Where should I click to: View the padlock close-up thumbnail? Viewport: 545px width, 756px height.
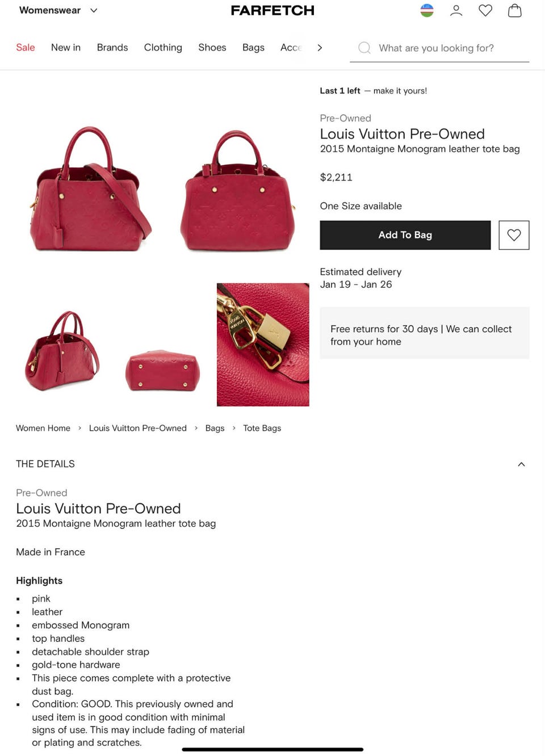pos(263,345)
